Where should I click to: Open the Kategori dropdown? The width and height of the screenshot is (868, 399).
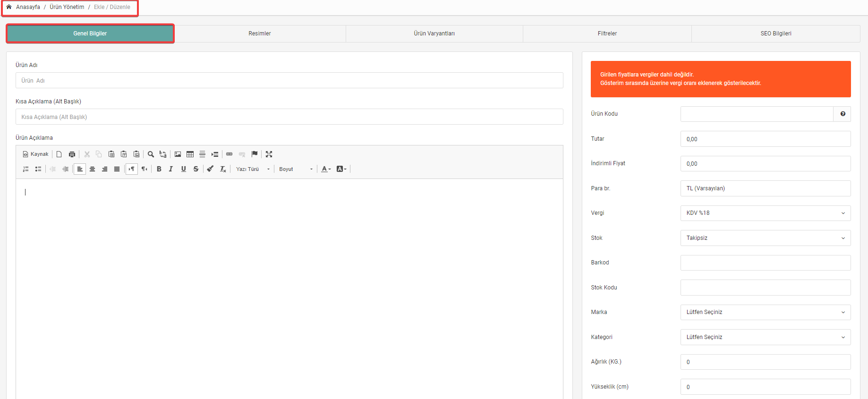point(766,337)
